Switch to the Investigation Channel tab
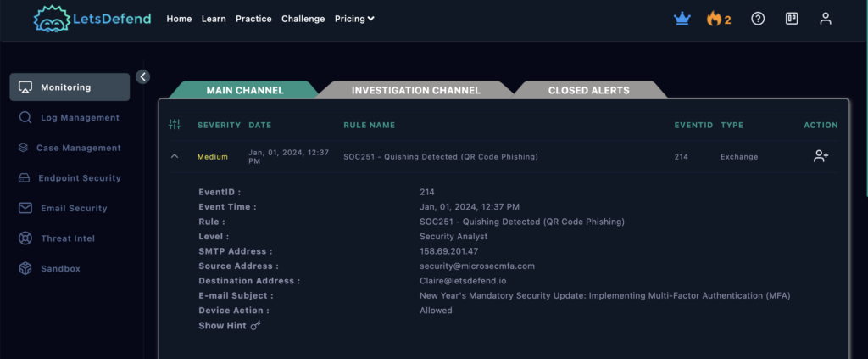Screen dimensions: 868x359 (415, 90)
